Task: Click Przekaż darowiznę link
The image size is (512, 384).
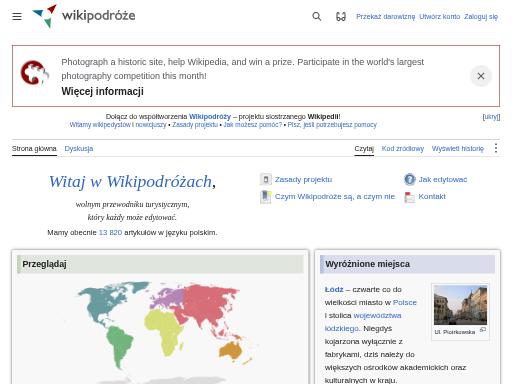Action: point(386,16)
